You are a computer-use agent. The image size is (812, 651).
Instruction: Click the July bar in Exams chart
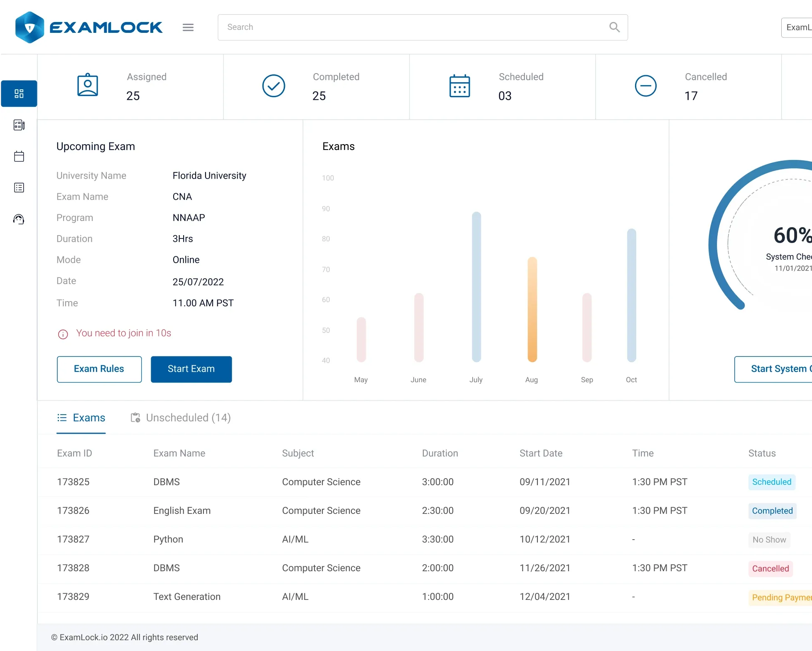pyautogui.click(x=476, y=287)
